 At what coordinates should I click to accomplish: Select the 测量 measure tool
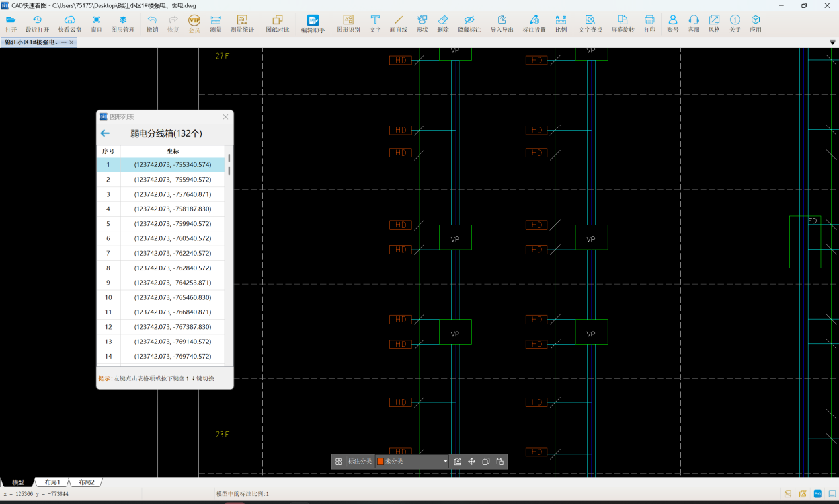coord(216,24)
